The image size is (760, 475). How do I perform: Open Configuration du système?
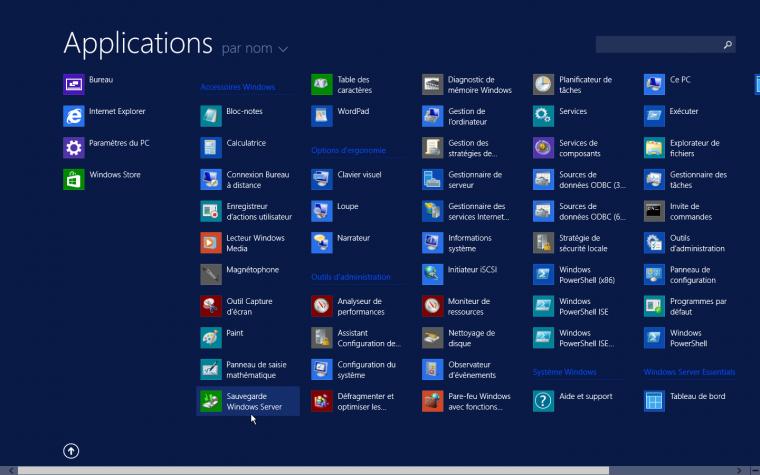coord(322,369)
